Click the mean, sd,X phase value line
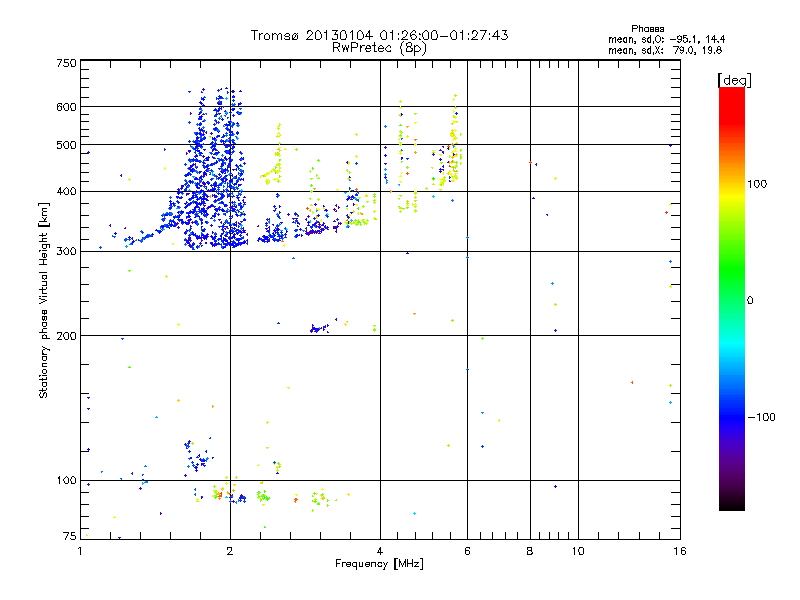Screen dimensions: 800x600 pyautogui.click(x=665, y=50)
